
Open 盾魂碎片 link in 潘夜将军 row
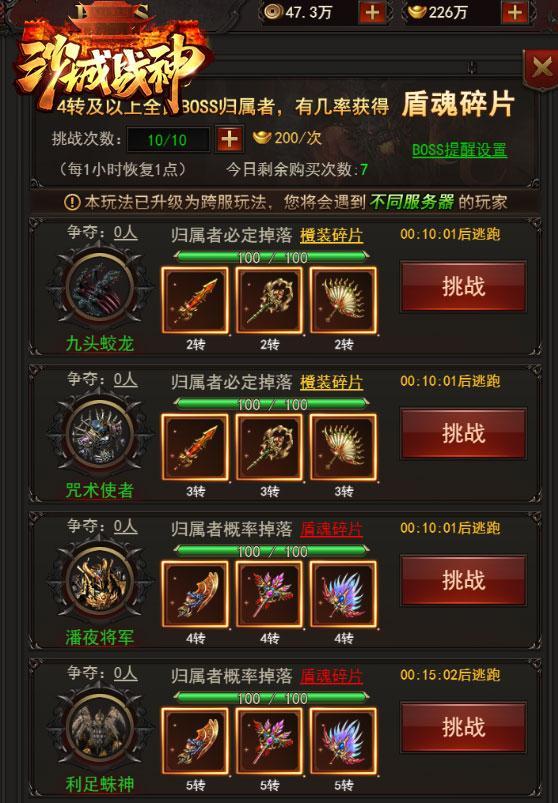[332, 529]
